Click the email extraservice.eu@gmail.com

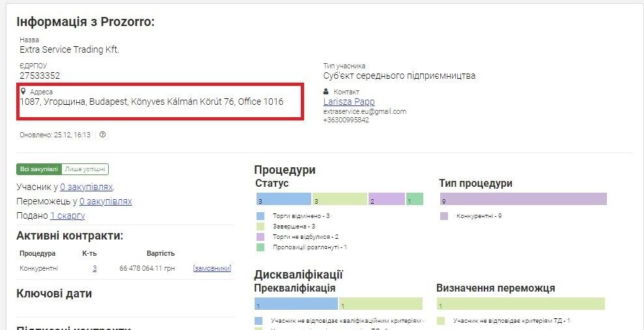point(365,112)
